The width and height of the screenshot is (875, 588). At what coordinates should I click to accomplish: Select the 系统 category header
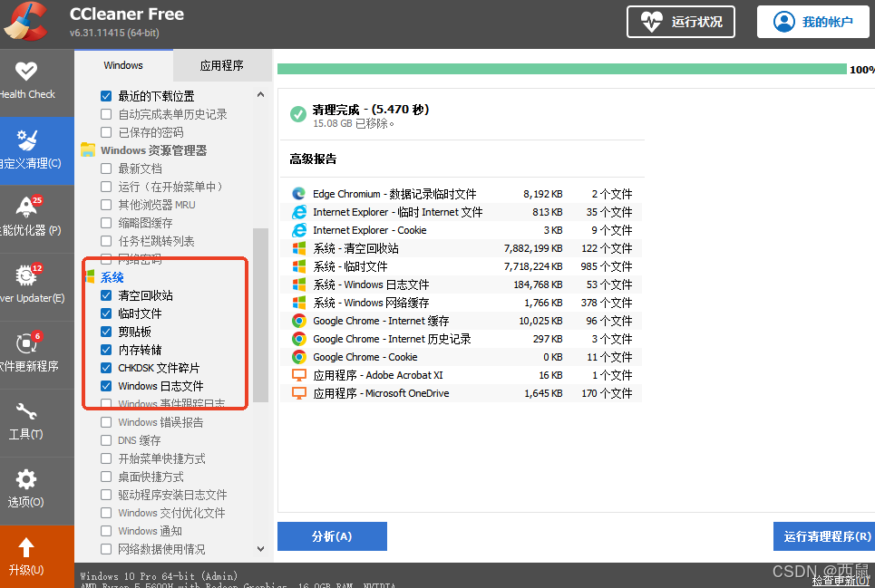click(112, 277)
